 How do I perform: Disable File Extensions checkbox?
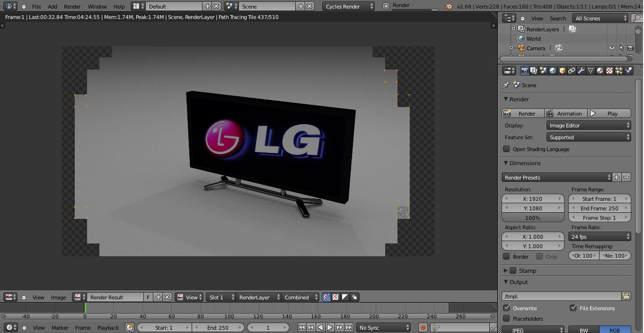pyautogui.click(x=573, y=308)
